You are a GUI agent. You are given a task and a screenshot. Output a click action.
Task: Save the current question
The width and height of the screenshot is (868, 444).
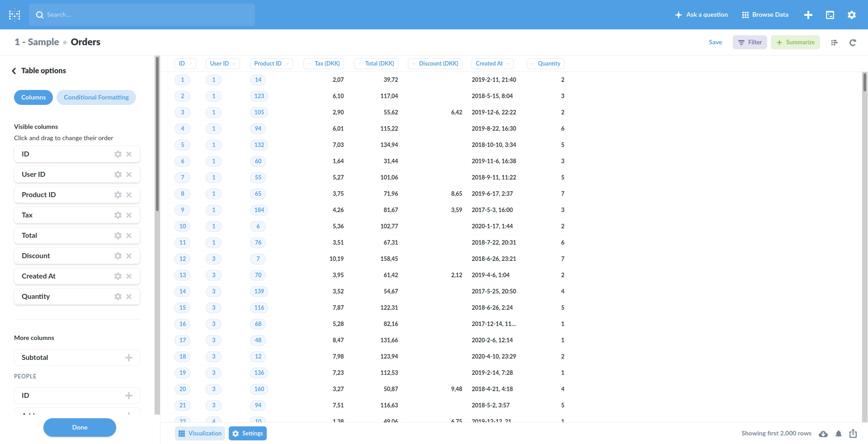pyautogui.click(x=715, y=42)
